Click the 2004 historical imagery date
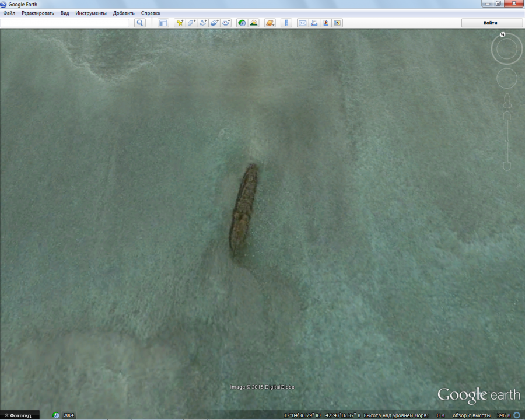The image size is (525, 420). coord(69,415)
